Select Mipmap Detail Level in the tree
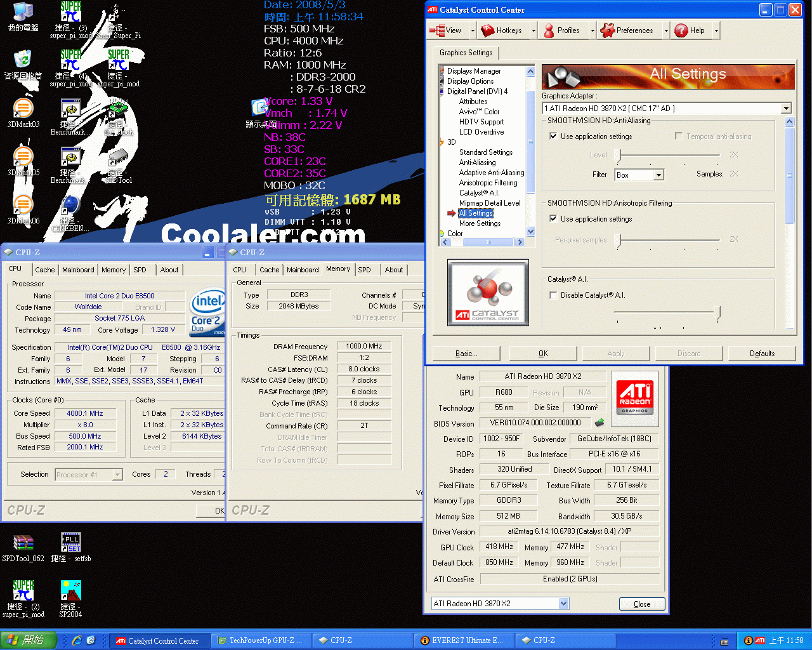 coord(490,203)
